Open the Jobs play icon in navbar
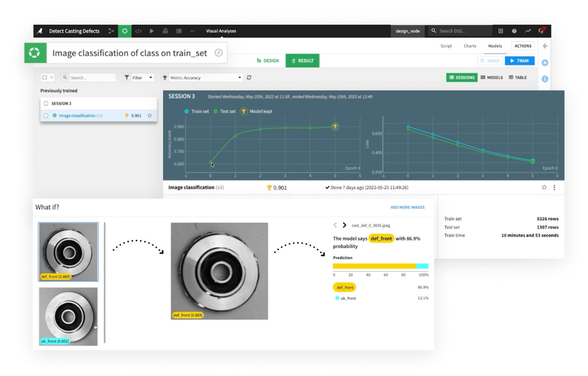This screenshot has height=376, width=588. tap(152, 31)
